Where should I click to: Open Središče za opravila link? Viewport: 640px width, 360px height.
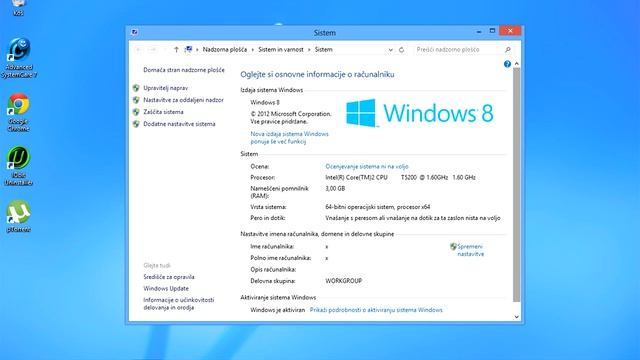(169, 277)
